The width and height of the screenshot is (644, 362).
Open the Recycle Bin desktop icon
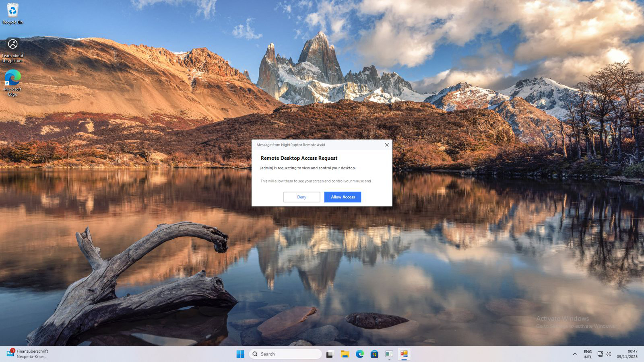point(13,14)
